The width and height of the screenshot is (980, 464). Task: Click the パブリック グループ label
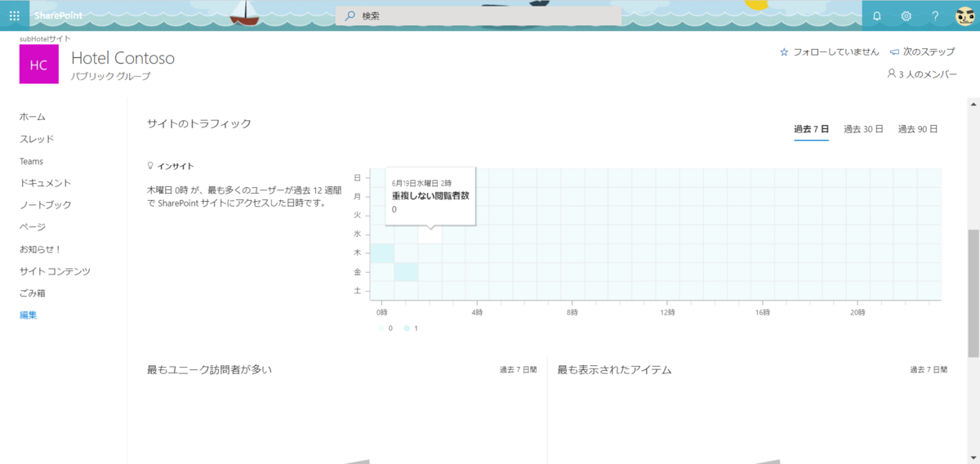tap(111, 77)
